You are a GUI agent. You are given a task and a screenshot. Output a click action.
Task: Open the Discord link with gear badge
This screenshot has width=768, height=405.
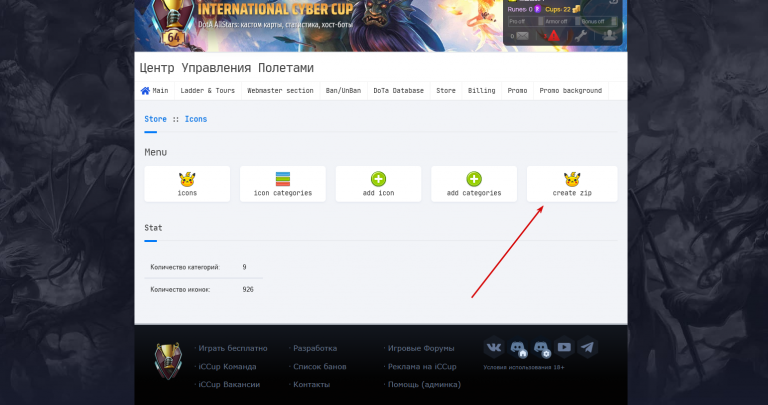click(x=541, y=348)
